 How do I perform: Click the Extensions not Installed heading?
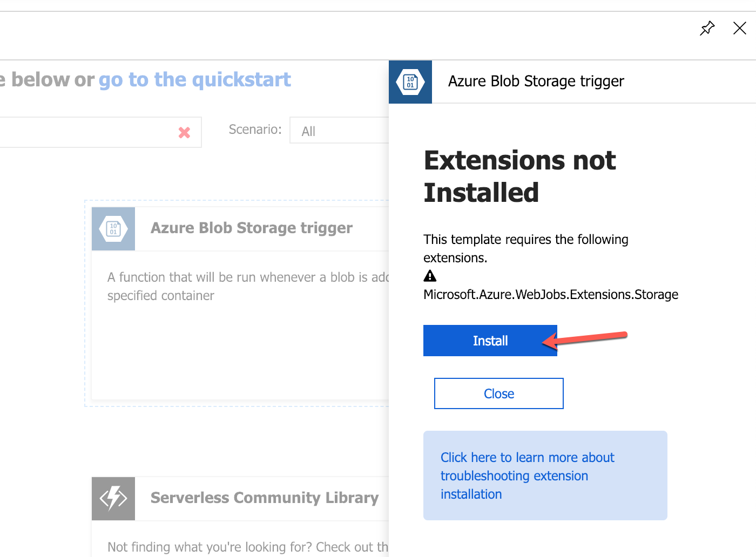519,176
